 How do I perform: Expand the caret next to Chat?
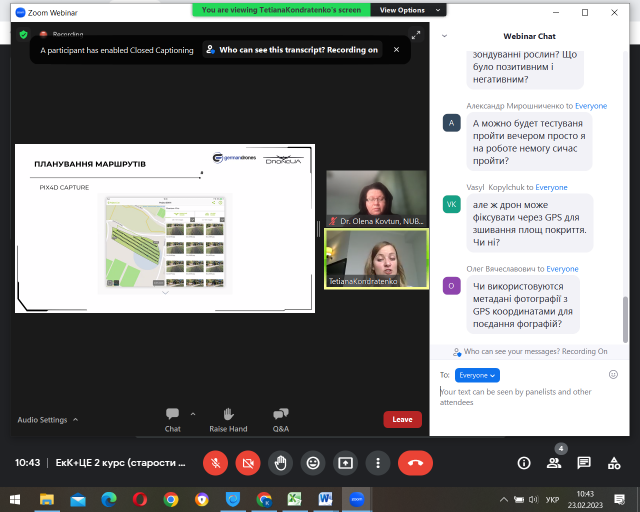[x=193, y=414]
